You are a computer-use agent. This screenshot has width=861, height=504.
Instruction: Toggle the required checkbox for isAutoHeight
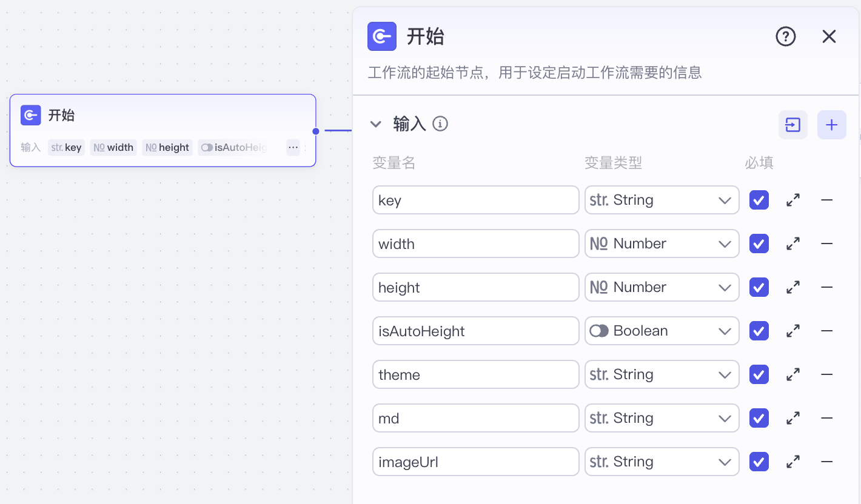point(759,331)
